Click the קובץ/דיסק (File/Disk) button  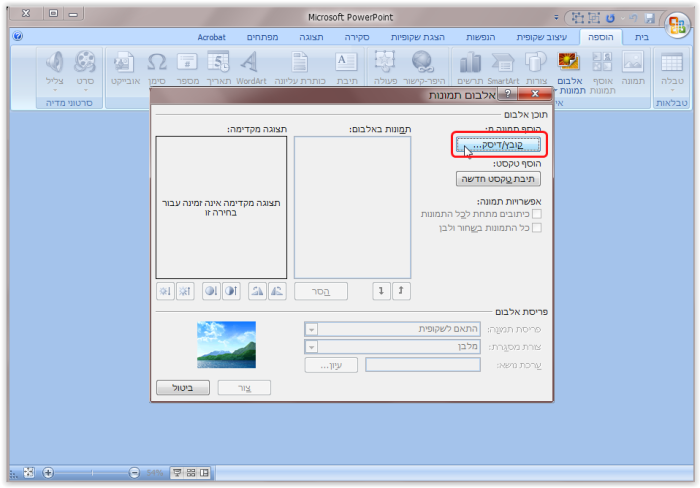pyautogui.click(x=498, y=145)
